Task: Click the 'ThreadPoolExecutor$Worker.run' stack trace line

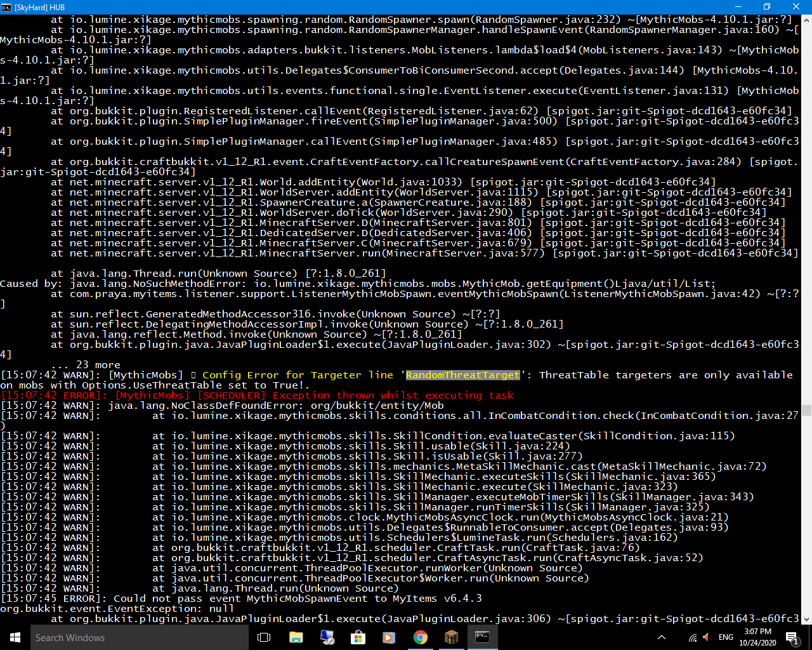Action: coord(294,578)
